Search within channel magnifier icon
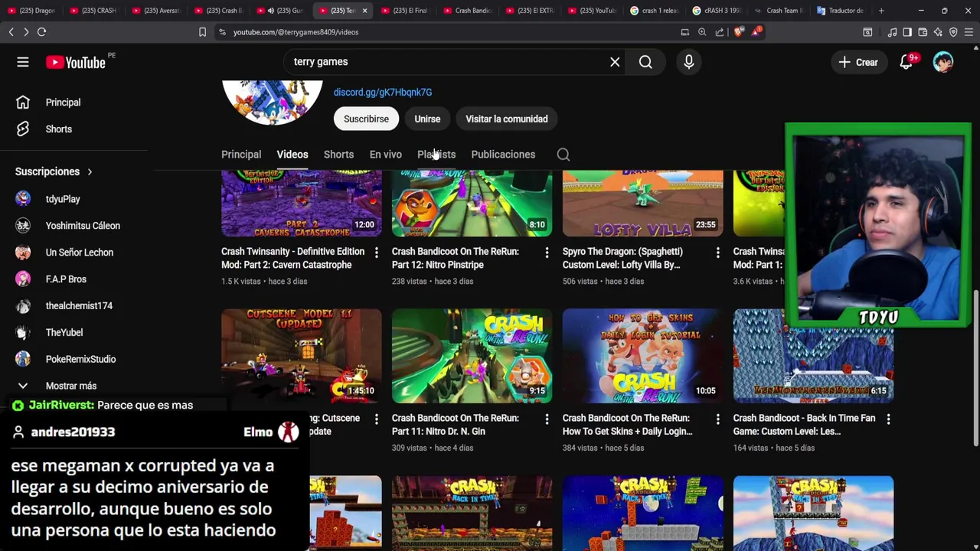Viewport: 980px width, 551px height. tap(563, 155)
